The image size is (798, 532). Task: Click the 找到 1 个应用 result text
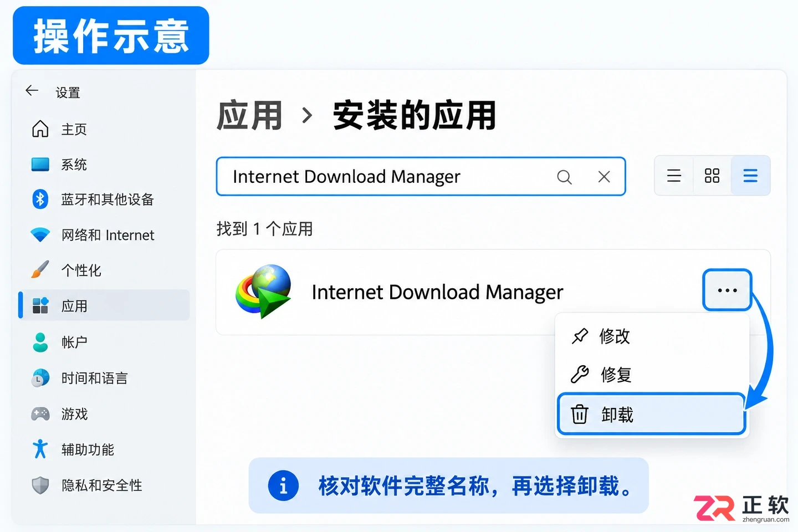tap(264, 228)
